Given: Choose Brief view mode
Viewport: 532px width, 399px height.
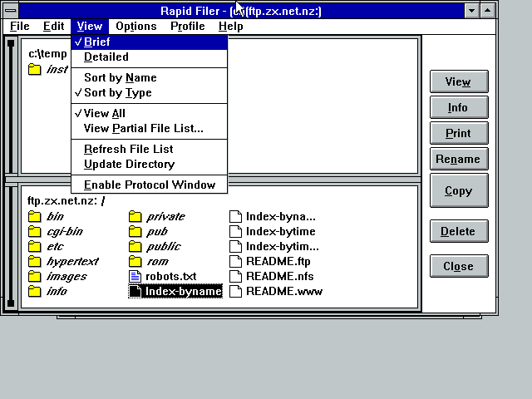Looking at the screenshot, I should point(150,42).
